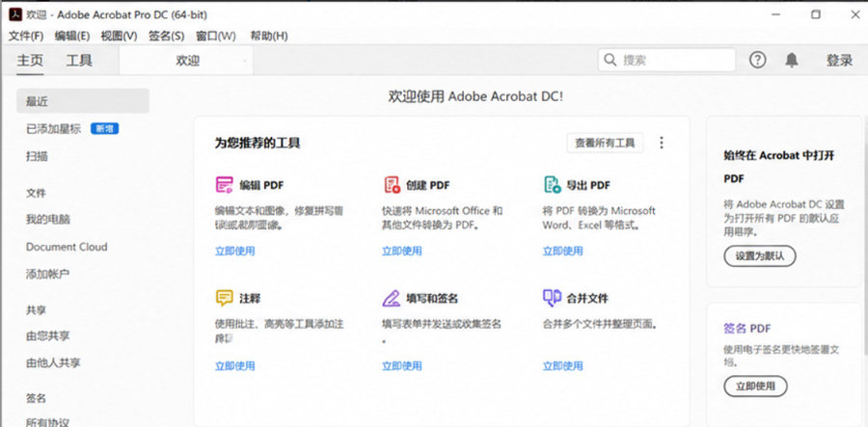Select 添加帐户 in the sidebar
This screenshot has height=427, width=868.
tap(48, 274)
